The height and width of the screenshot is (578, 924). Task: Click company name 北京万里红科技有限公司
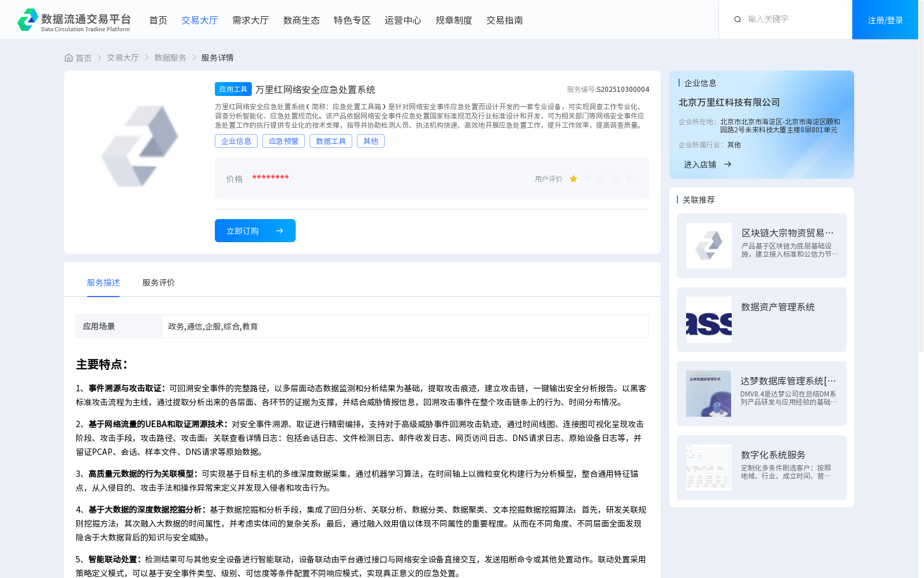(x=729, y=102)
